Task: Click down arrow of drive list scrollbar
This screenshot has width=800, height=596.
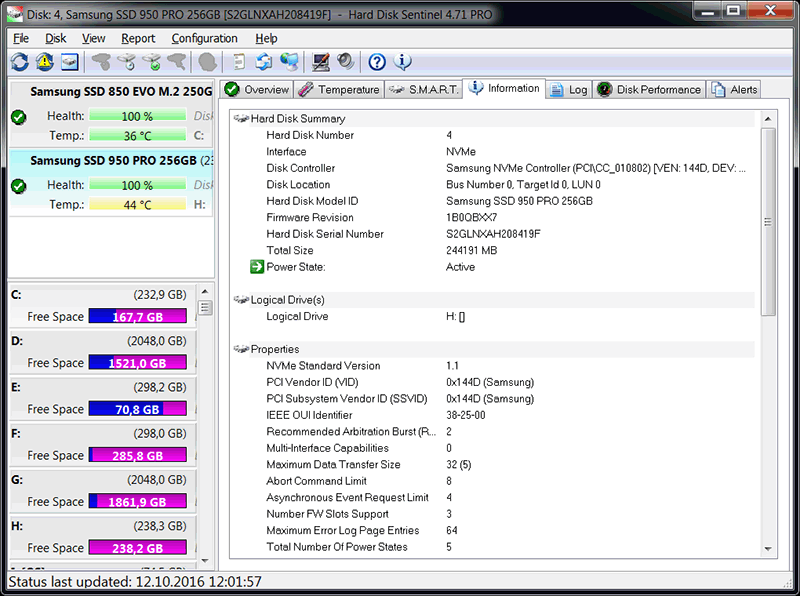Action: pos(205,561)
